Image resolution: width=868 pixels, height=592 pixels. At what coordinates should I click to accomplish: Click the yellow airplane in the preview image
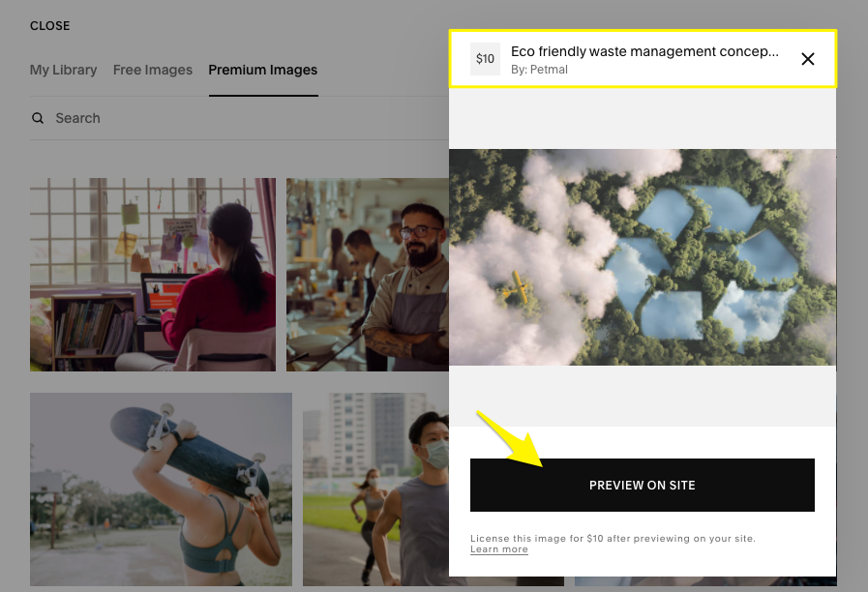tap(521, 285)
